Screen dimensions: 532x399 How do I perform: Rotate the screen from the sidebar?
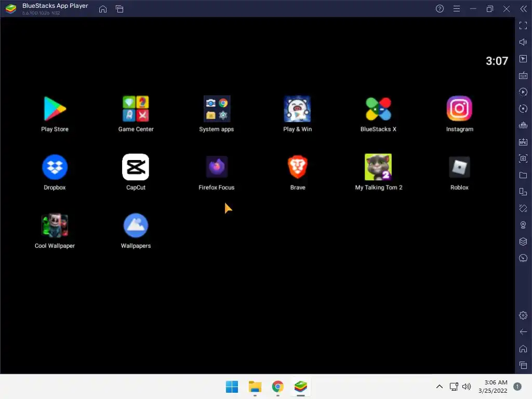click(x=523, y=208)
